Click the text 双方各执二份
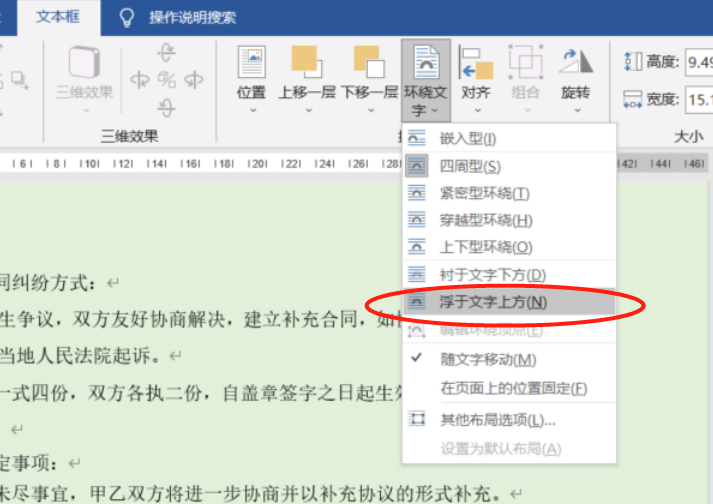The width and height of the screenshot is (713, 504). (145, 393)
